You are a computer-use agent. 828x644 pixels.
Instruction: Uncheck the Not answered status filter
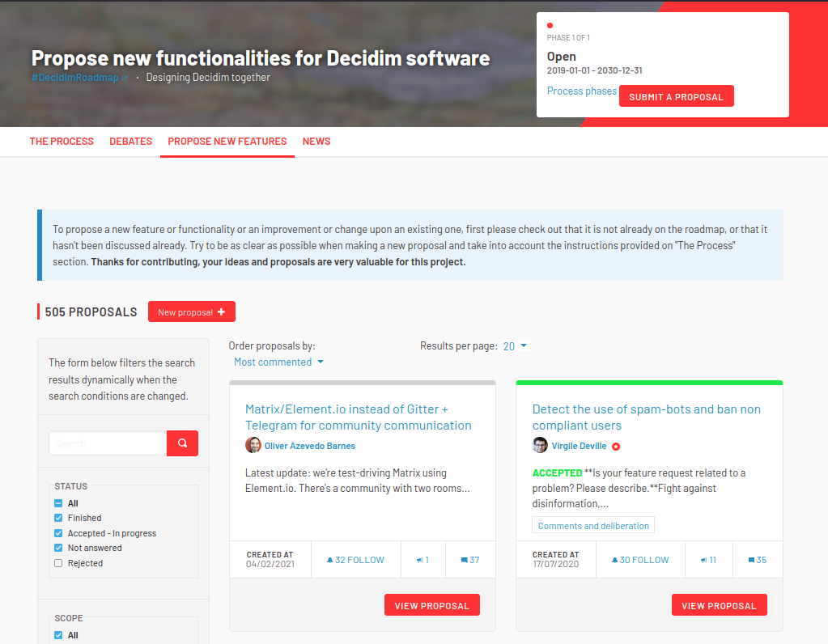pyautogui.click(x=58, y=548)
